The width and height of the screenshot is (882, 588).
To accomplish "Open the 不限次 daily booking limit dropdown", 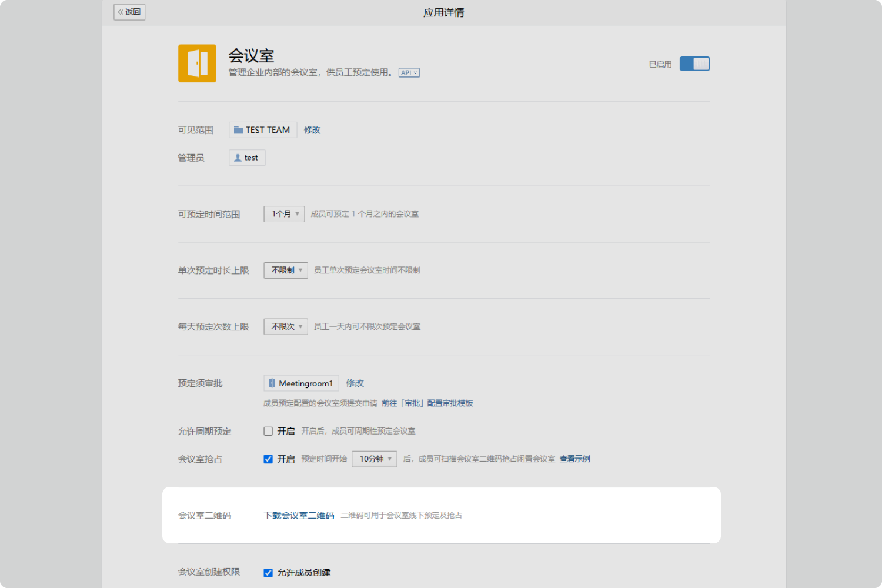I will 286,327.
